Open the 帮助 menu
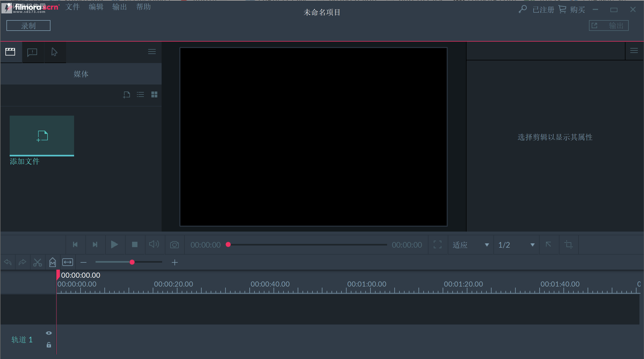 pyautogui.click(x=144, y=7)
